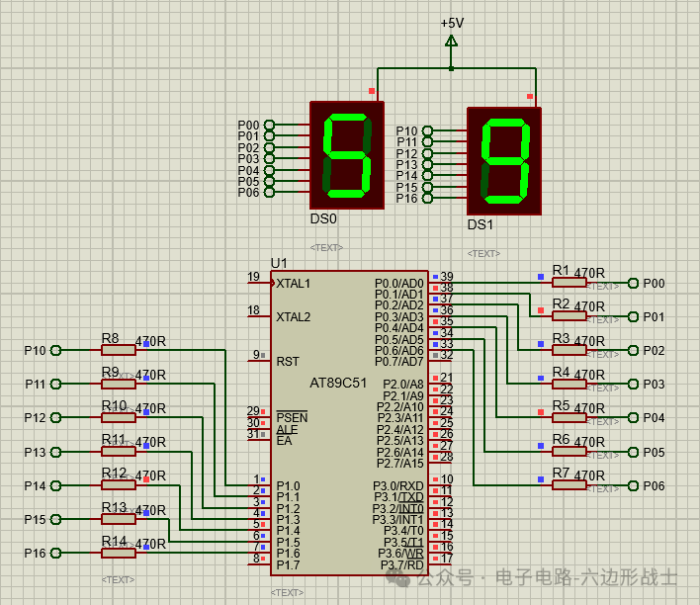Select the AT89C51 microcontroller U1 body
700x605 pixels.
[349, 423]
